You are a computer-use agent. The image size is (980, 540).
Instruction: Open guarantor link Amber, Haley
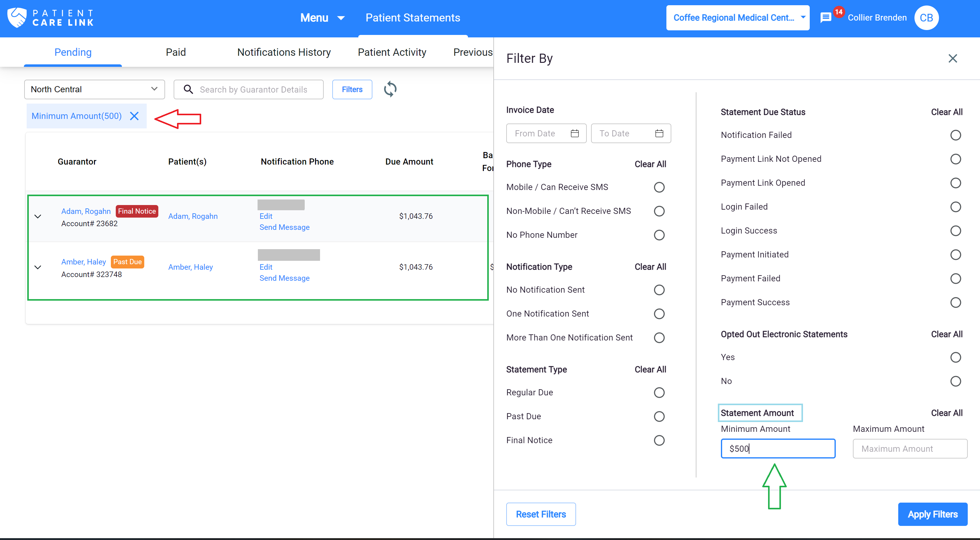83,262
